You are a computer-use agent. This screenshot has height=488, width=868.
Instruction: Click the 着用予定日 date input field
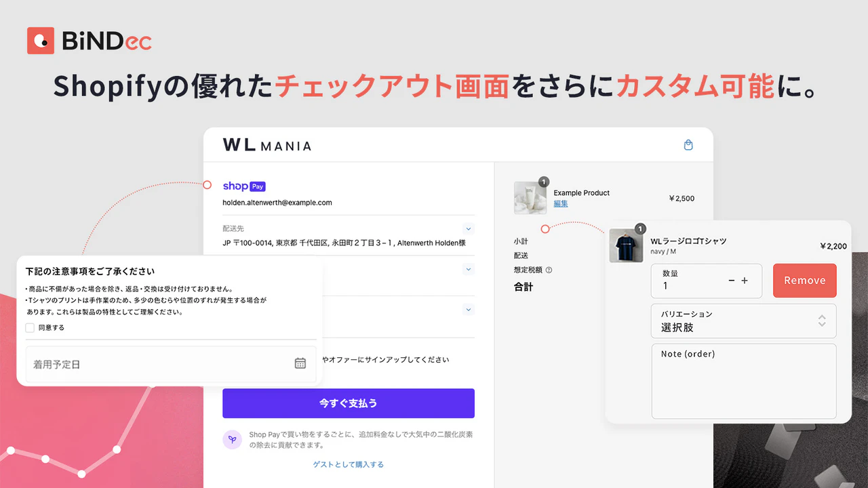click(x=156, y=364)
